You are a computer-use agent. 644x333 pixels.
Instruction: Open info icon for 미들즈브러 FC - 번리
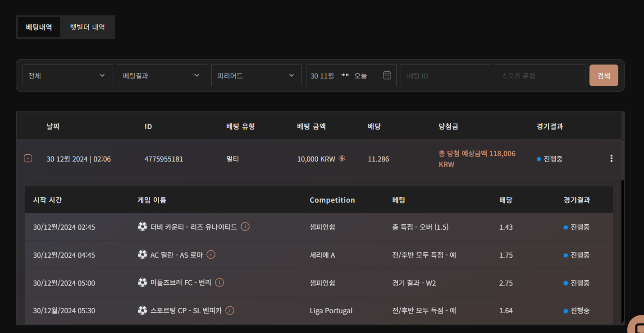tap(219, 283)
